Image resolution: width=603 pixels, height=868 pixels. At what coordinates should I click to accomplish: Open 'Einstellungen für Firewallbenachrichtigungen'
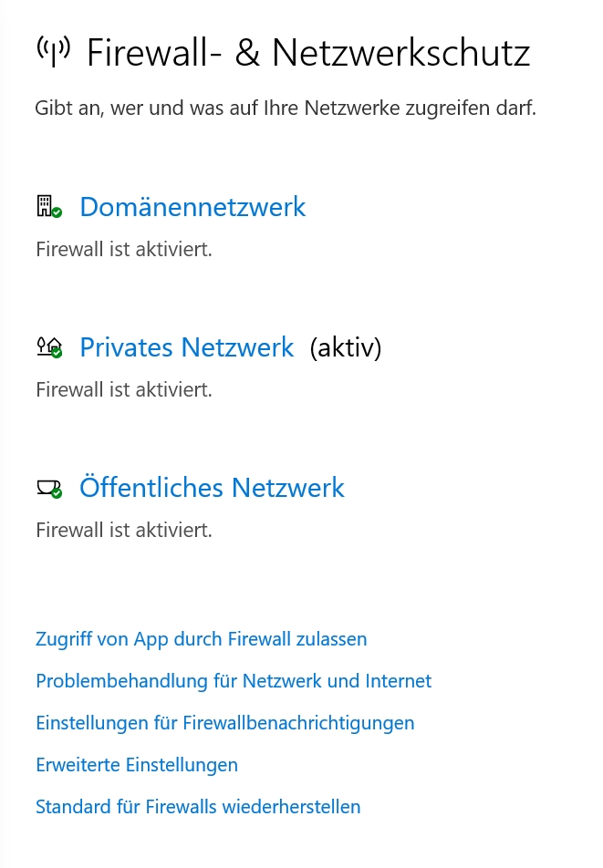[224, 723]
